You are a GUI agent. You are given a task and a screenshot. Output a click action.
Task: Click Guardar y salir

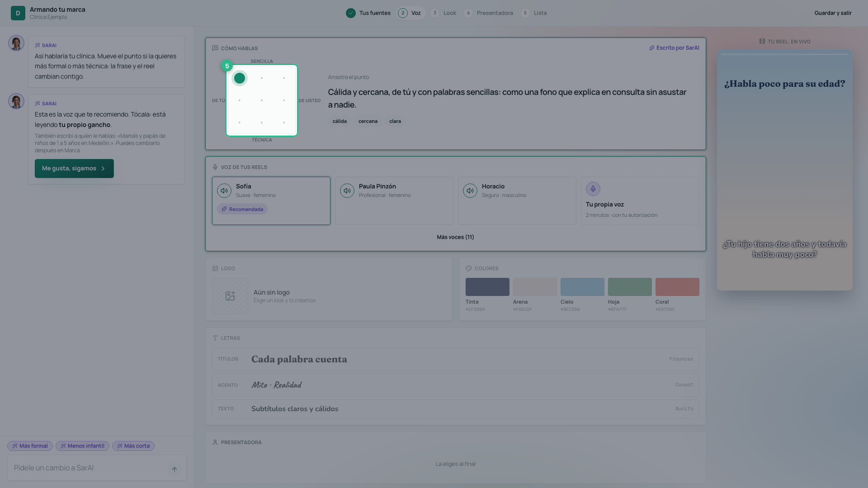[x=833, y=13]
